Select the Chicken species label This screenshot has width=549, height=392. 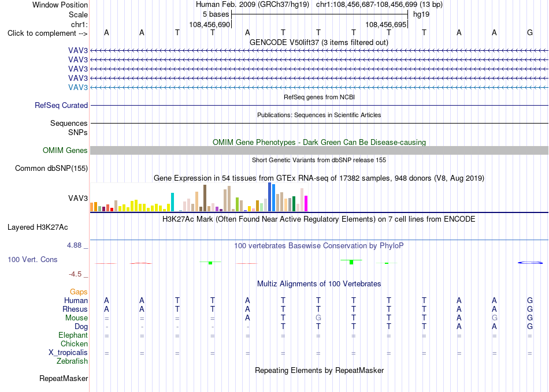(74, 344)
